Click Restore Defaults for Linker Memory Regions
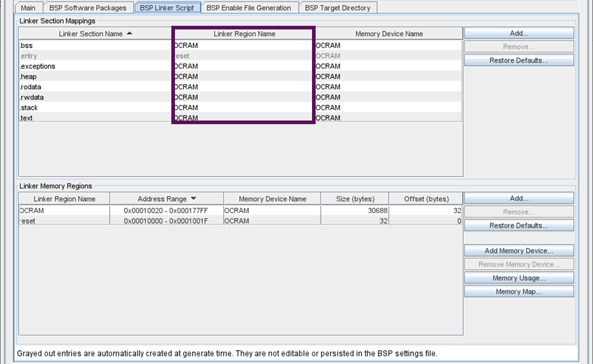Viewport: 593px width, 364px height. point(519,225)
